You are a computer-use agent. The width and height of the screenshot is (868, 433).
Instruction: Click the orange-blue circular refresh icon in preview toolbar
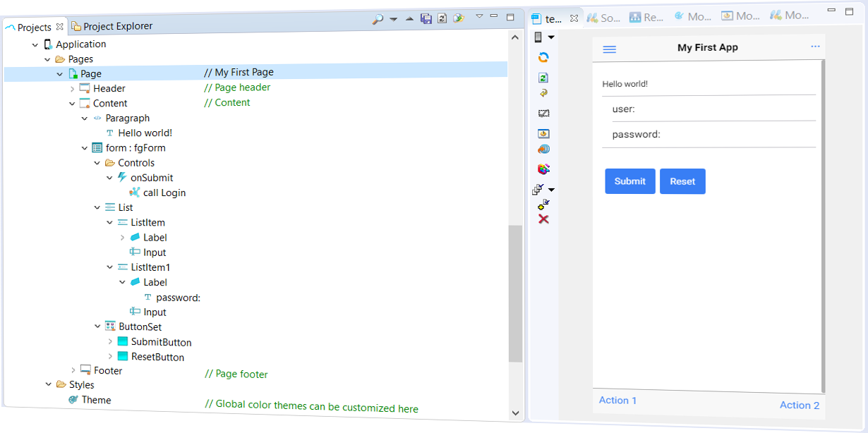543,57
